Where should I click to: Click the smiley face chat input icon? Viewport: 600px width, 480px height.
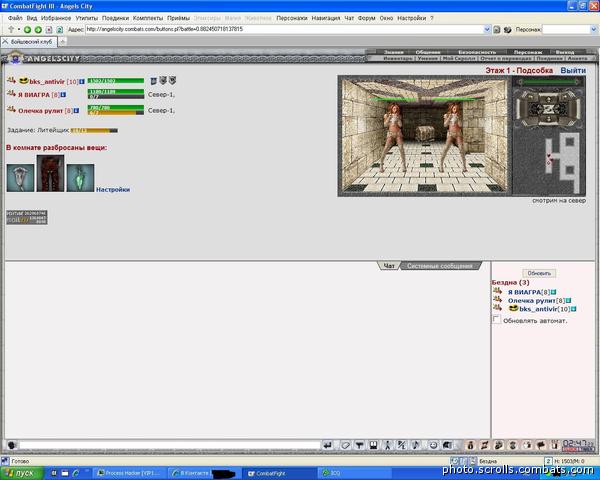(12, 445)
